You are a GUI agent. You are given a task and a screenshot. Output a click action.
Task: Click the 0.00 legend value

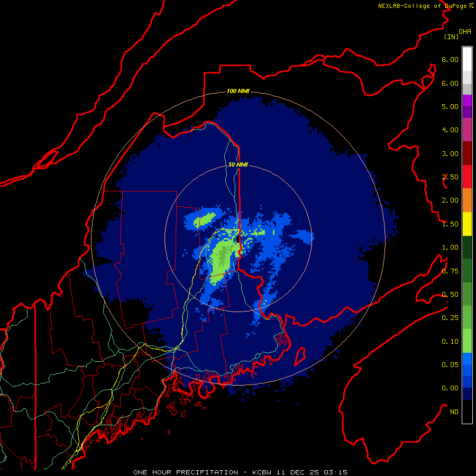point(450,388)
